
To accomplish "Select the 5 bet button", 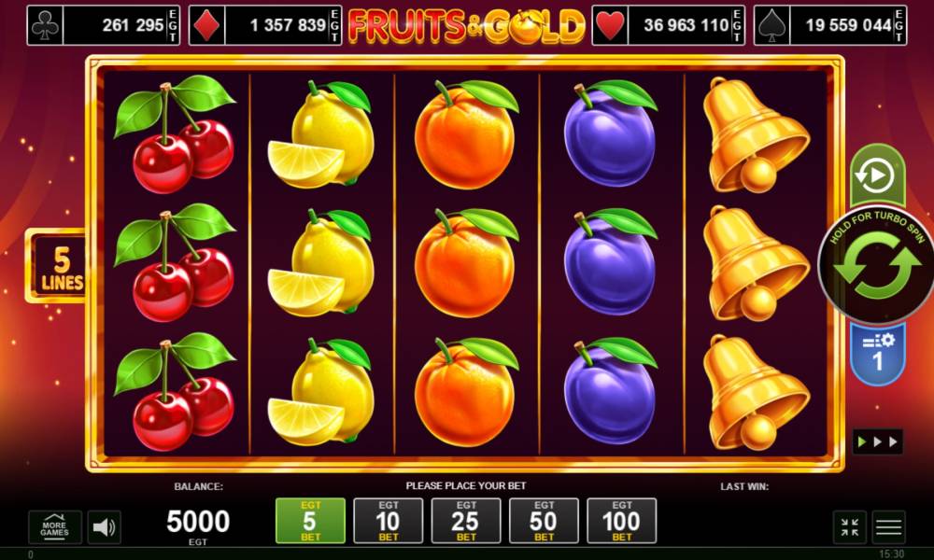I will tap(310, 521).
